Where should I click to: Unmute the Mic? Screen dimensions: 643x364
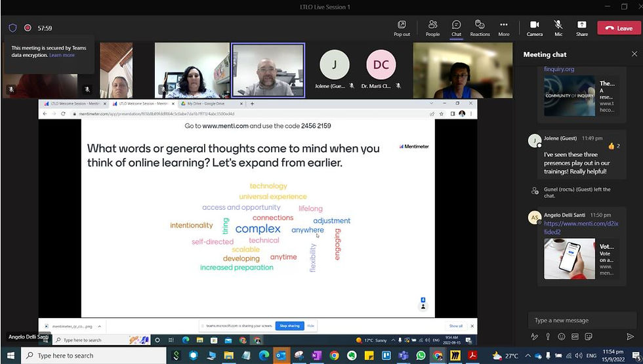coord(558,28)
